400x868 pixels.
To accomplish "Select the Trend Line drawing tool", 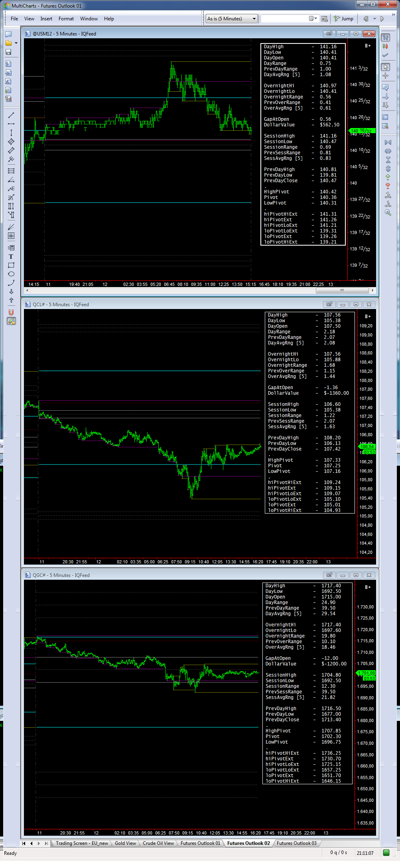I will coord(11,115).
